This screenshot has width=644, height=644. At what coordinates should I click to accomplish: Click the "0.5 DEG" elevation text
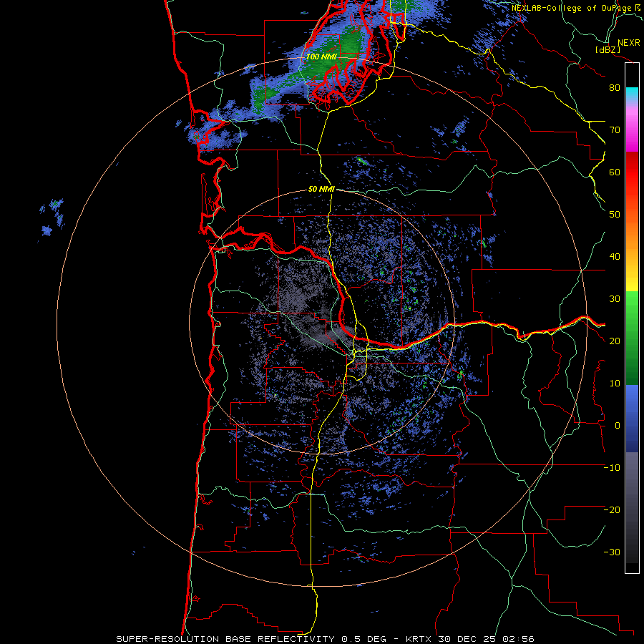pyautogui.click(x=364, y=639)
